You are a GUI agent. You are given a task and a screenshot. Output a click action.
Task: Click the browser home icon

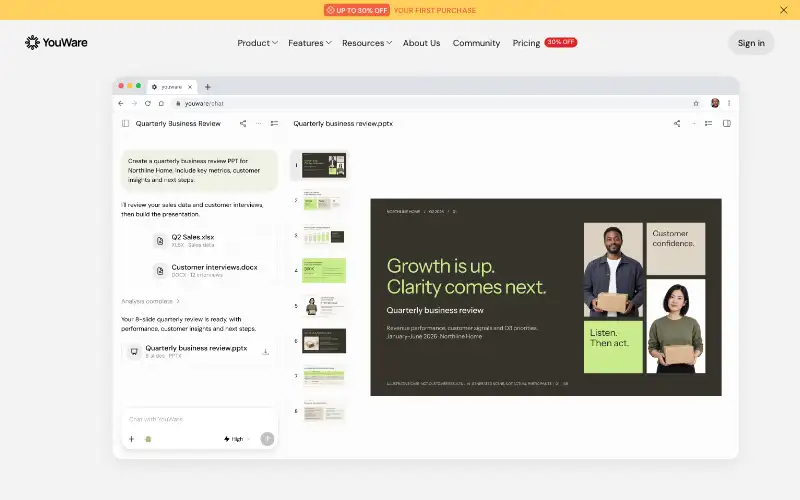point(161,103)
